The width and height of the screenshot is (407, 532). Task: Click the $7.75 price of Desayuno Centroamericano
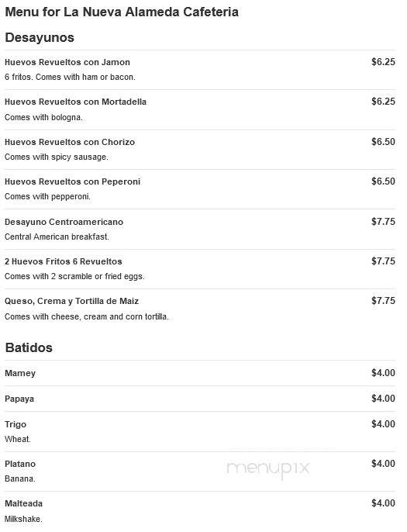pos(383,222)
